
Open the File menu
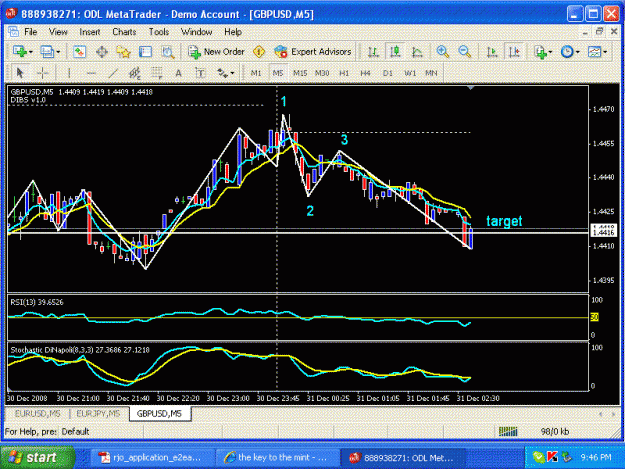(30, 32)
